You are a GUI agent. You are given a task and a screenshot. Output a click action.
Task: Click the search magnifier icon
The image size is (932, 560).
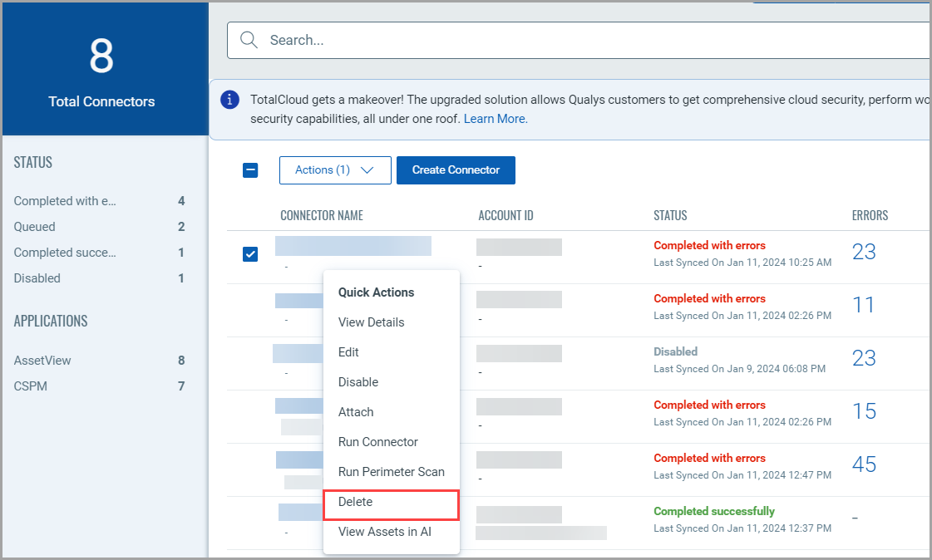[248, 40]
